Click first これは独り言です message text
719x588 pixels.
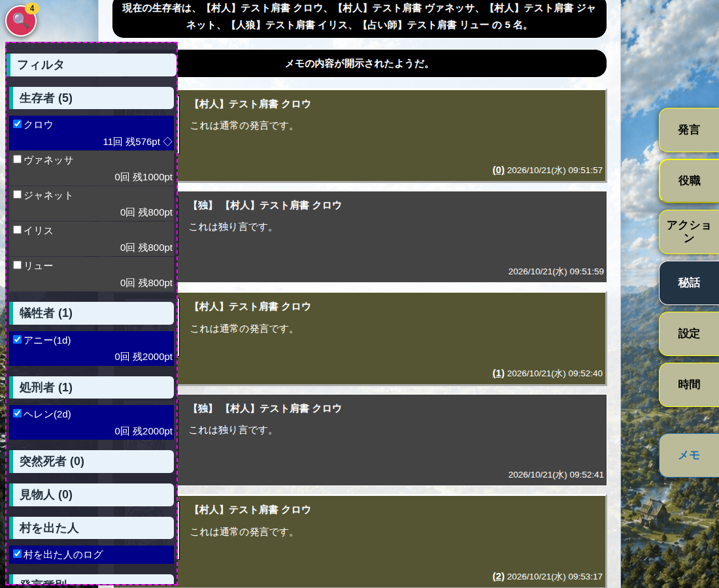click(231, 227)
